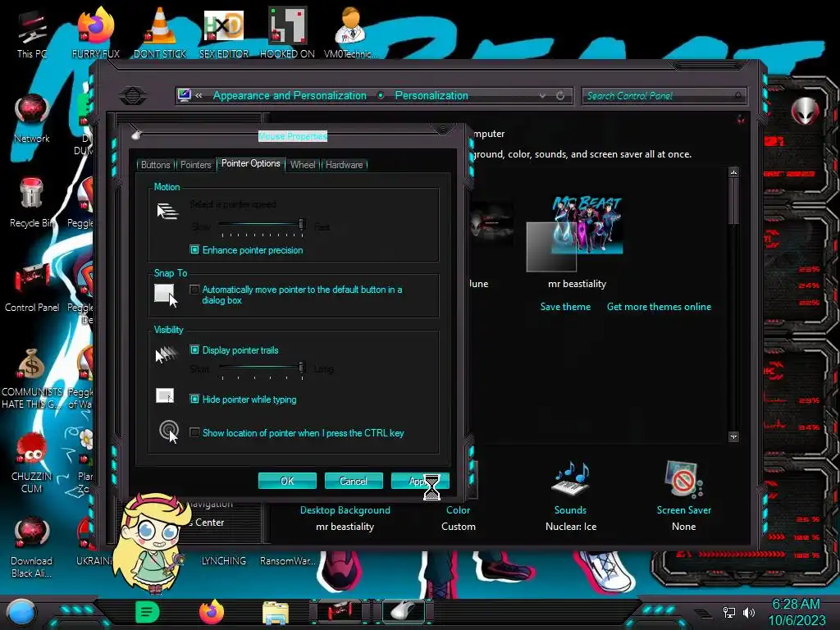This screenshot has width=840, height=630.
Task: Click the volume speaker tray icon
Action: [748, 612]
